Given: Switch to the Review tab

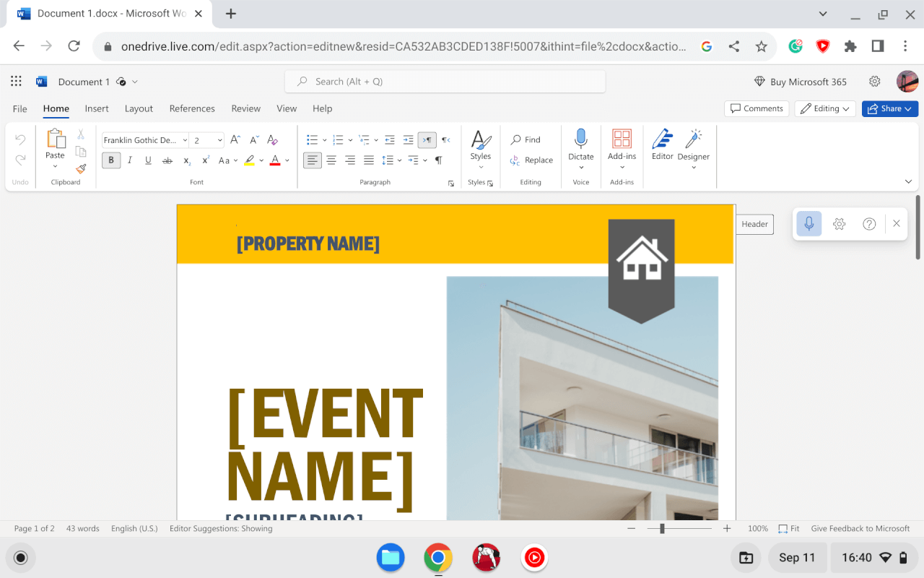Looking at the screenshot, I should pos(246,108).
